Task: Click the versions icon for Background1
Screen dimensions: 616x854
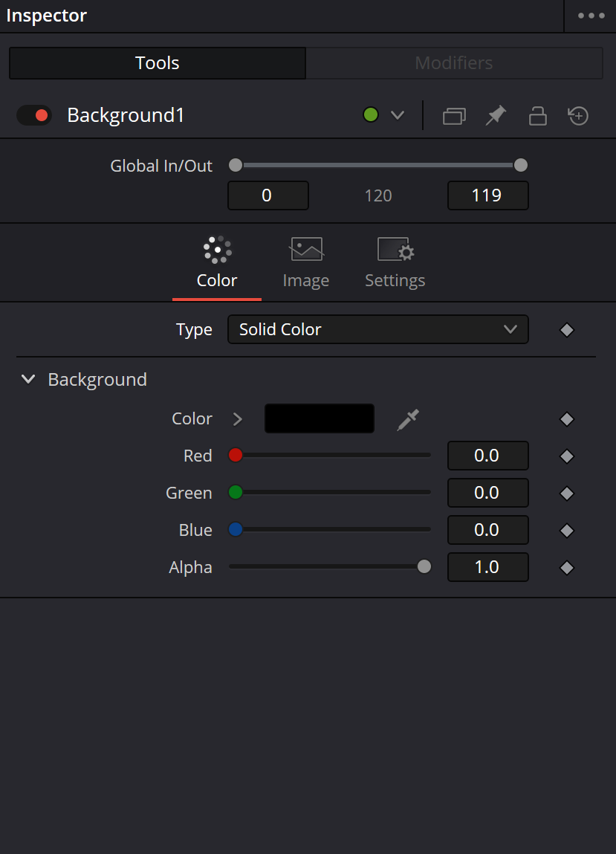Action: [x=454, y=116]
